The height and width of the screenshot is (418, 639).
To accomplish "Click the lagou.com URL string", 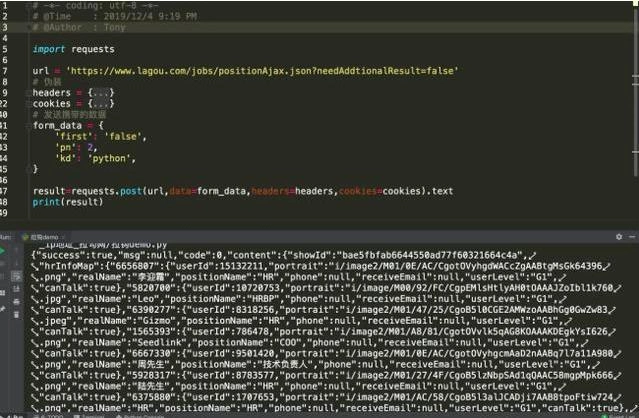I will [x=262, y=71].
